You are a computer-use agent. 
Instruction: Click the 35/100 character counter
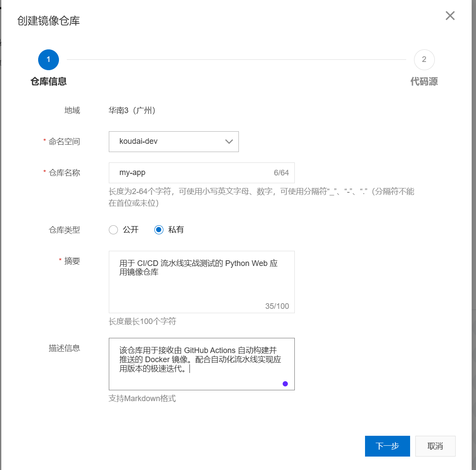pos(277,306)
